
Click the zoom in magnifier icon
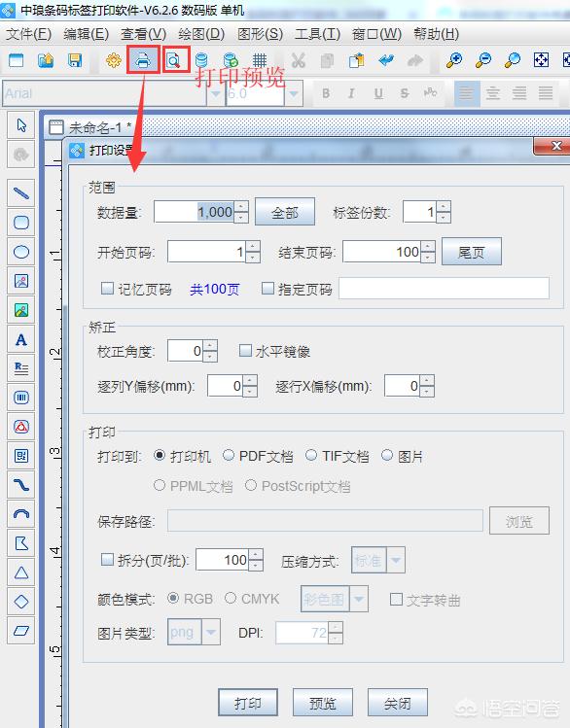coord(454,60)
